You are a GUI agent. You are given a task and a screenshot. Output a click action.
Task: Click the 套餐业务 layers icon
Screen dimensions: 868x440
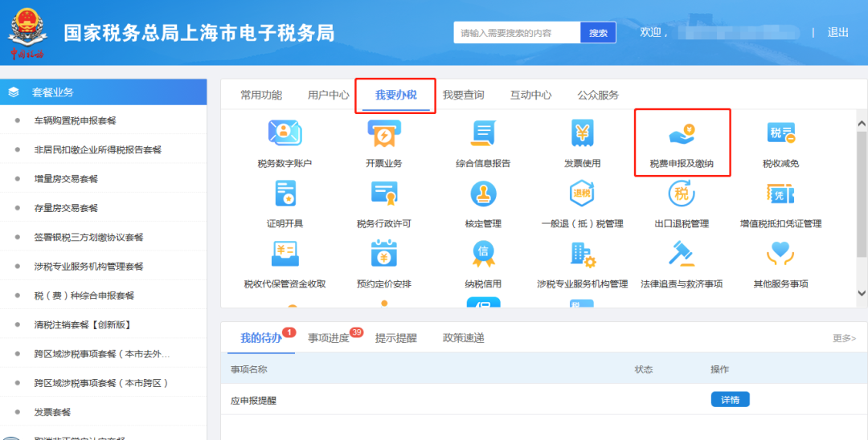[14, 92]
